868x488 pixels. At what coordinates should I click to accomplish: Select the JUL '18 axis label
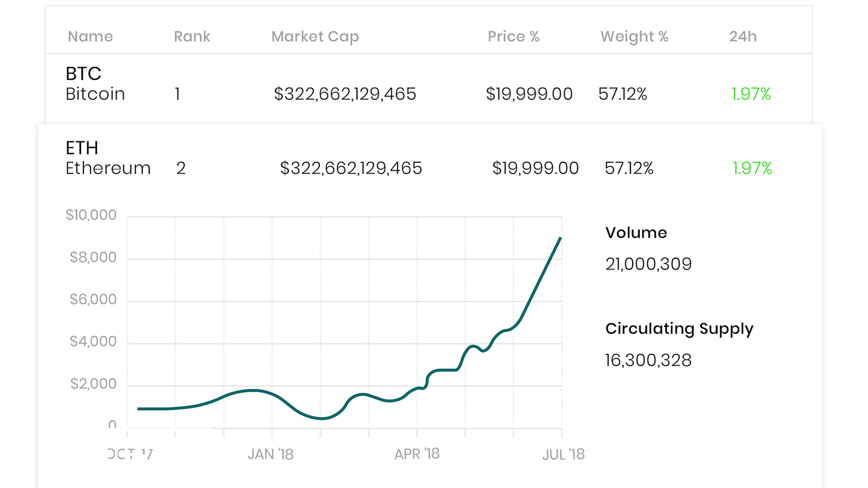click(x=564, y=454)
